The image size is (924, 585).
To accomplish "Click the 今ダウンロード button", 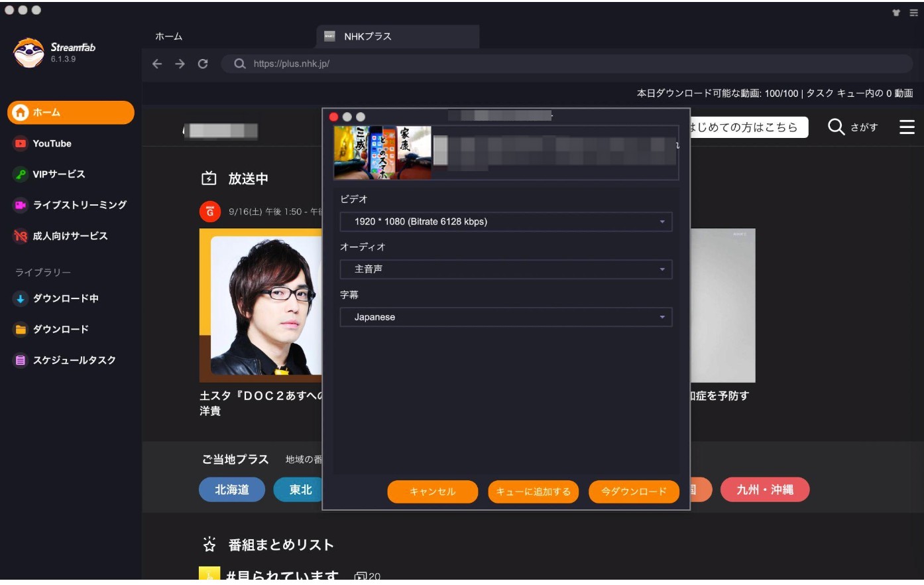I will point(634,491).
